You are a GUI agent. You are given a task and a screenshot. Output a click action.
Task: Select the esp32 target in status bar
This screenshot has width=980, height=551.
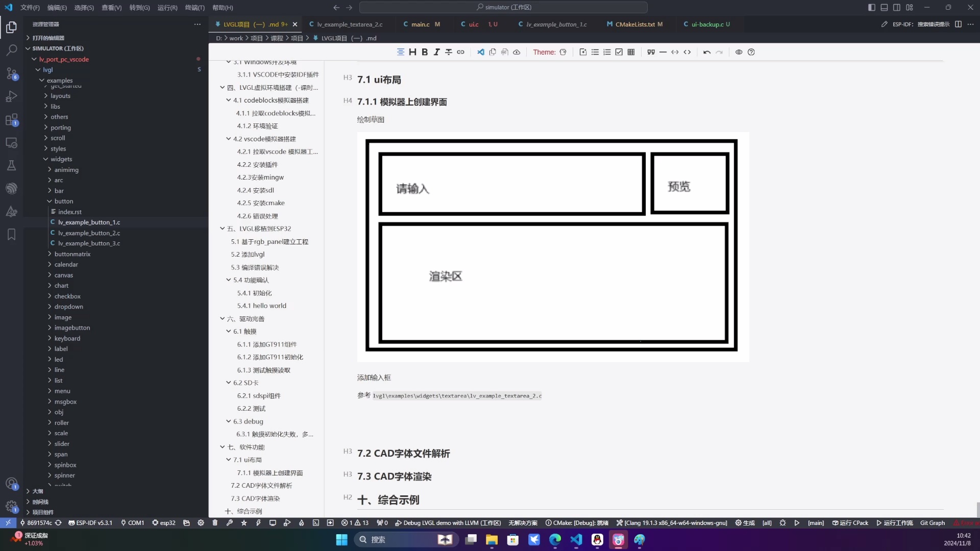coord(163,522)
